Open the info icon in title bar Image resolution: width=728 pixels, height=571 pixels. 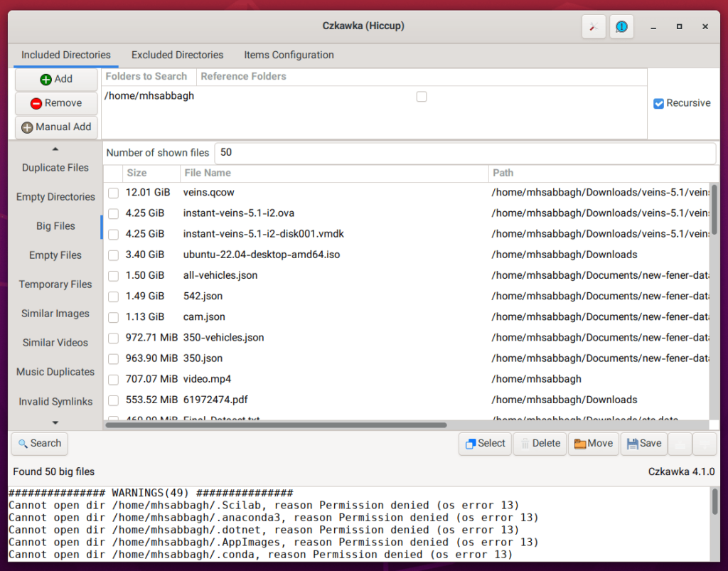click(x=621, y=26)
